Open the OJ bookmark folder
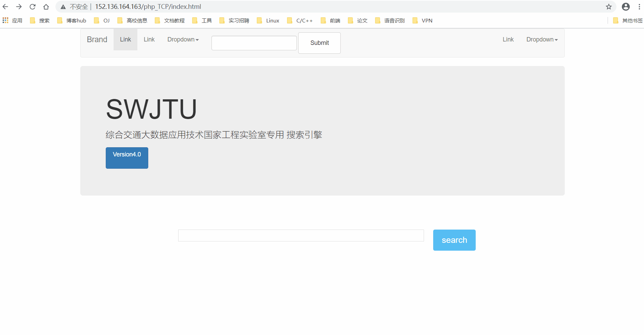The image size is (644, 335). (x=102, y=20)
